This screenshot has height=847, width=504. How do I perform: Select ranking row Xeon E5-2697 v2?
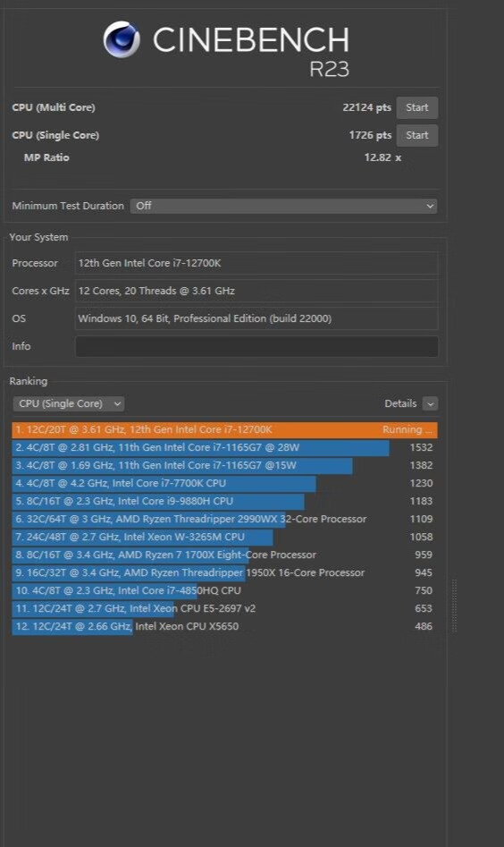224,608
